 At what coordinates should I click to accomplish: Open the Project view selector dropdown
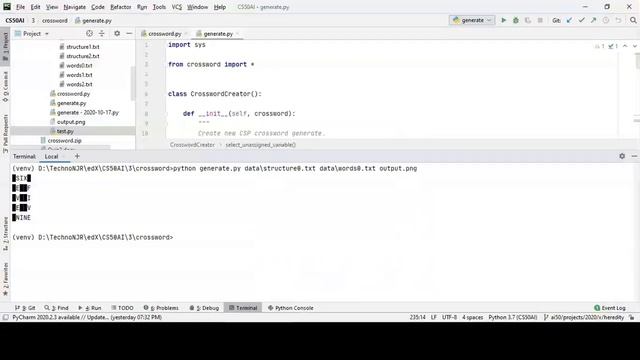(x=32, y=33)
